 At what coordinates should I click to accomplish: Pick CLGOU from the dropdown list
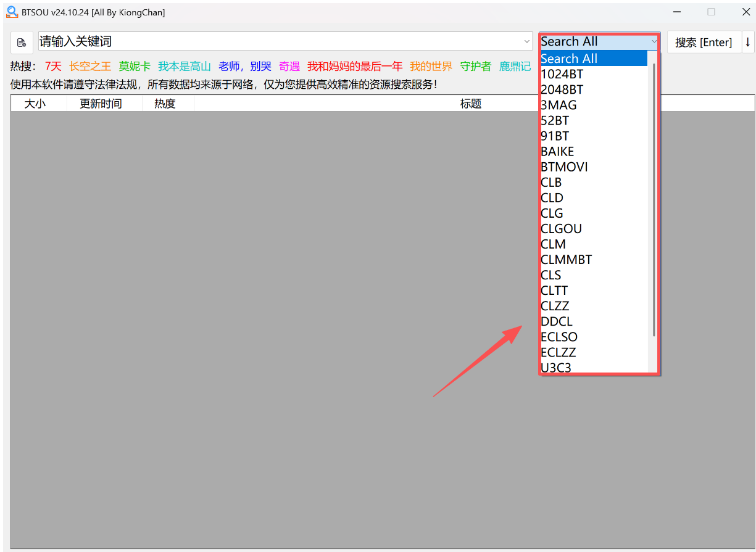point(561,229)
